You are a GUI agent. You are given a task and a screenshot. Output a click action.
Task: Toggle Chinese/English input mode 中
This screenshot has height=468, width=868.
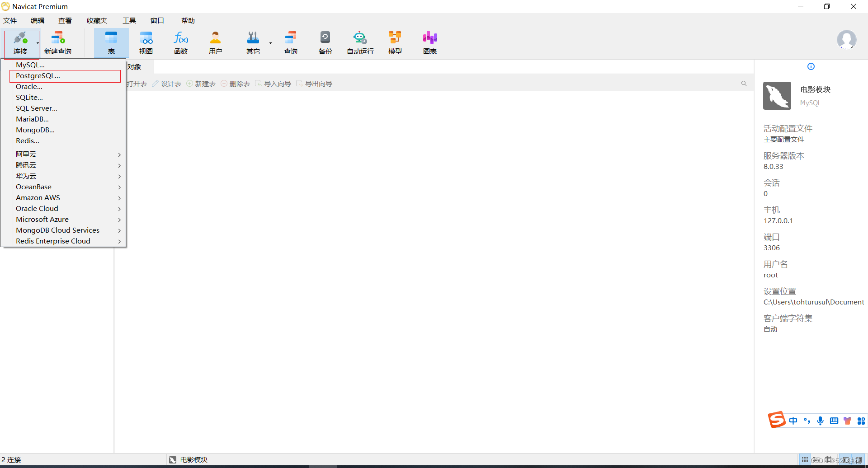(793, 421)
